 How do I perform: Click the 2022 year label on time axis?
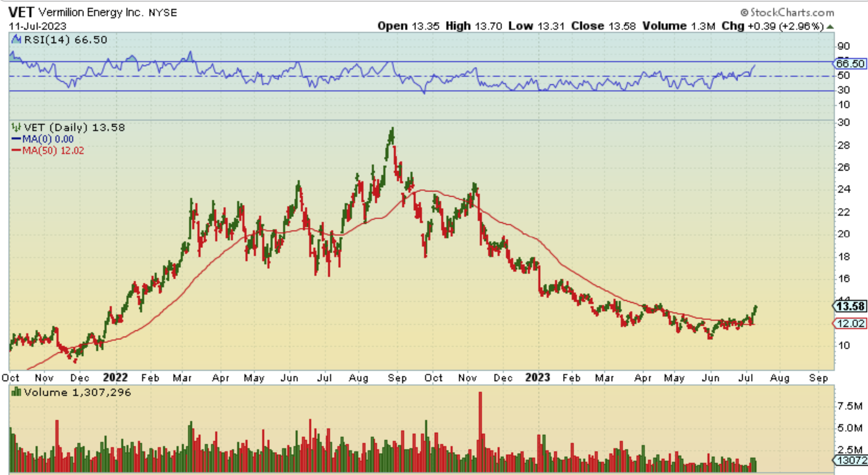(x=115, y=377)
